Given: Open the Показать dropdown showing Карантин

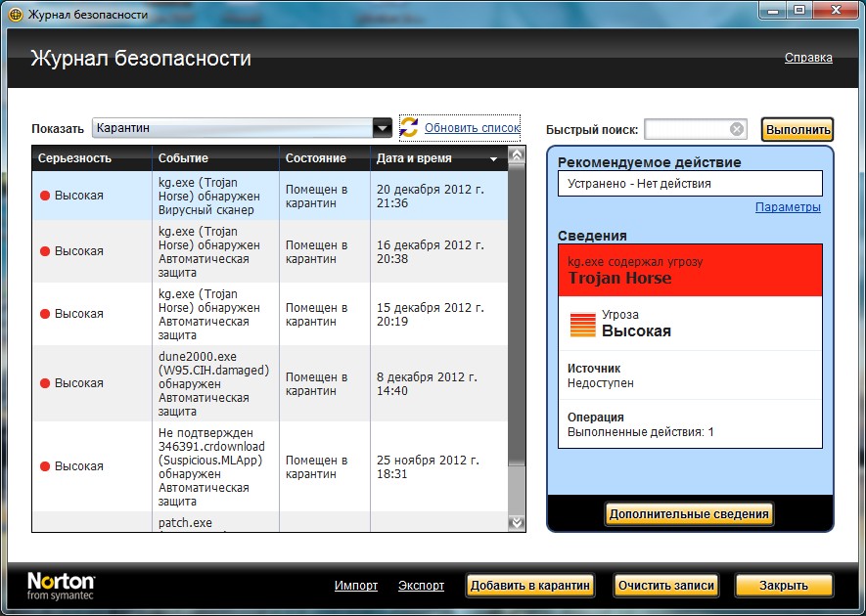Looking at the screenshot, I should click(382, 128).
